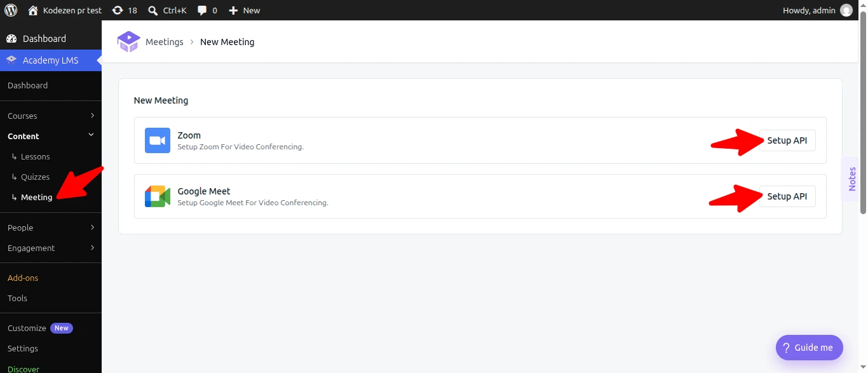Click 'Setup Google Meet For Video Conferencing.' text
The height and width of the screenshot is (373, 868).
click(x=253, y=203)
